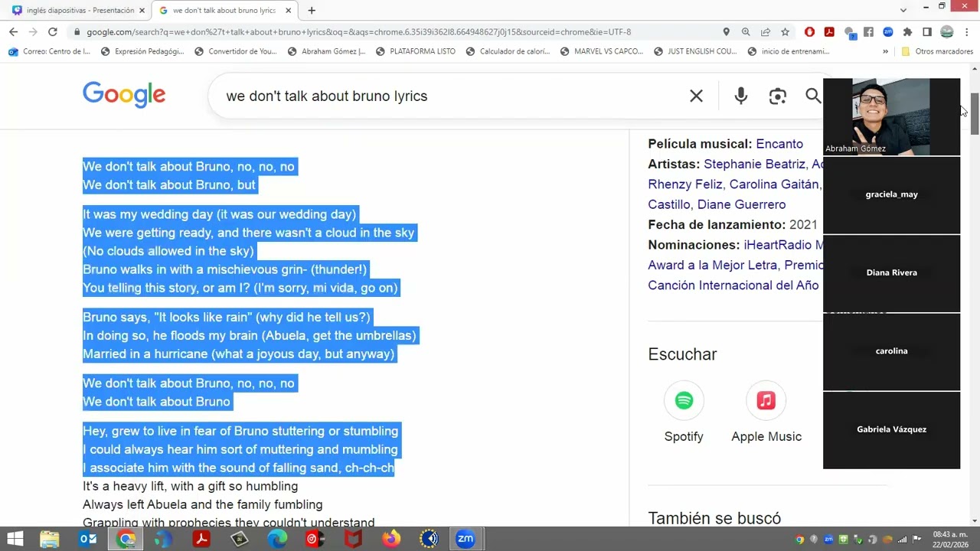Open the Extensions puzzle piece menu
The image size is (980, 551).
907,31
